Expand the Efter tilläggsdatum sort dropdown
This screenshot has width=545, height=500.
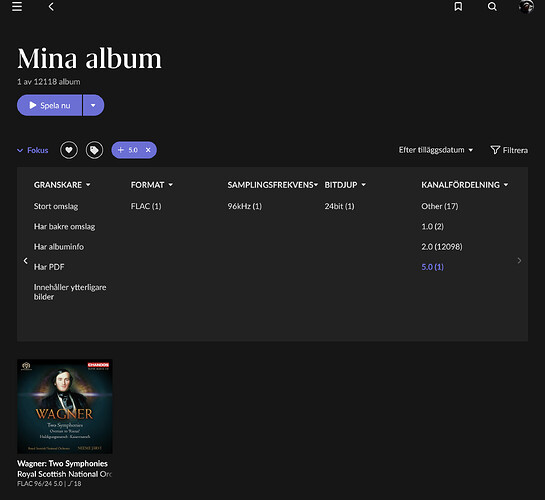[436, 150]
